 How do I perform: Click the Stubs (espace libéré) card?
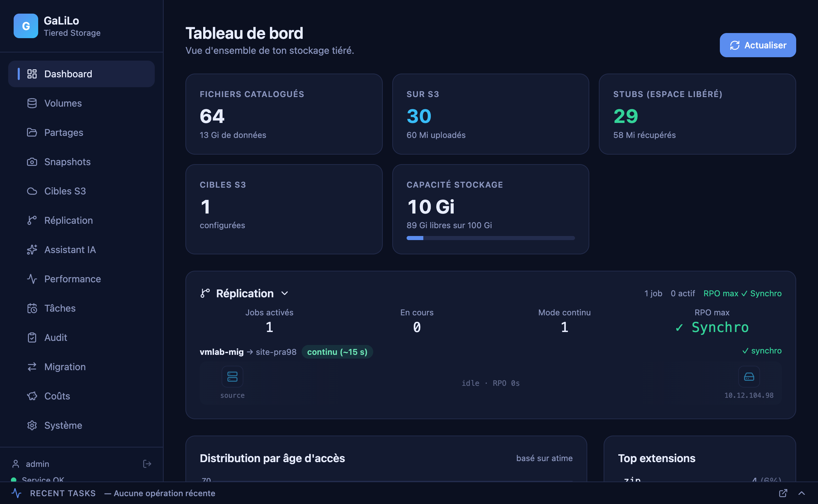[697, 114]
